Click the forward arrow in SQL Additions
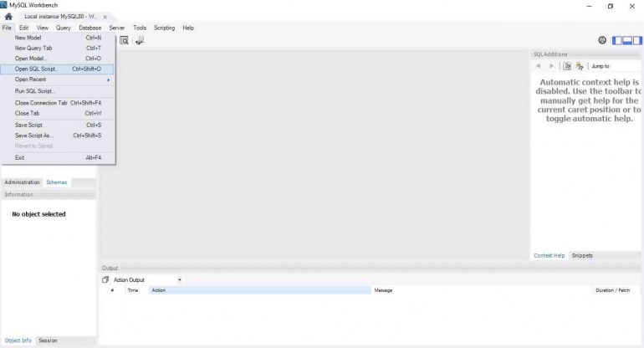The image size is (644, 348). pyautogui.click(x=552, y=66)
